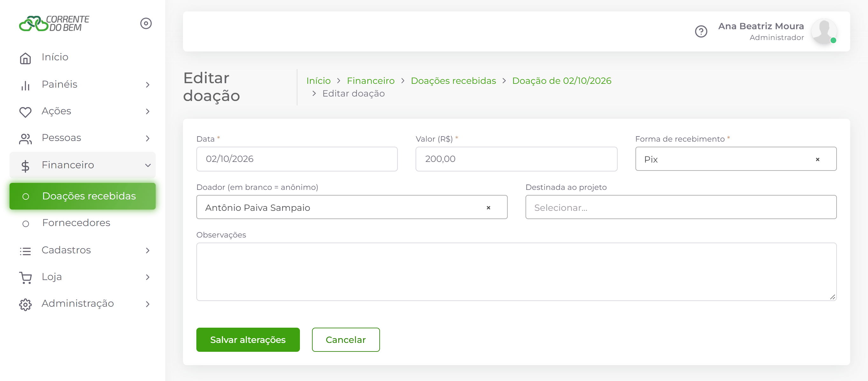Image resolution: width=868 pixels, height=381 pixels.
Task: Follow the Financeiro breadcrumb link
Action: pyautogui.click(x=371, y=81)
